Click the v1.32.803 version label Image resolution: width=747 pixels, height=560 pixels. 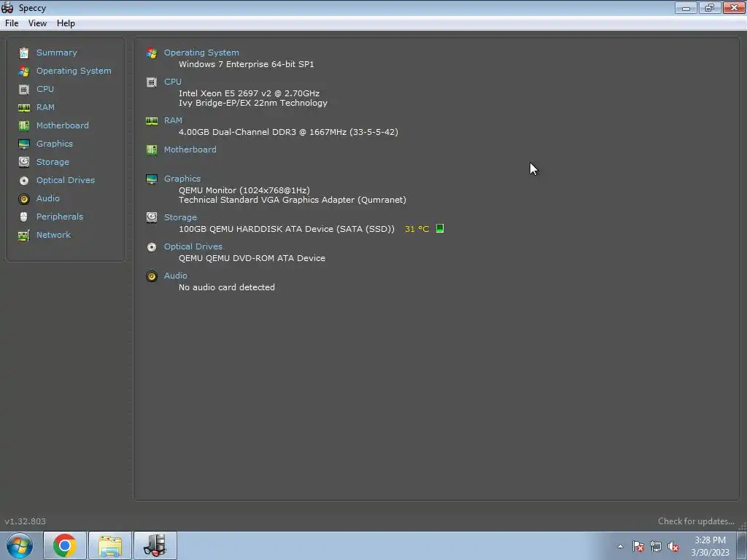tap(26, 521)
